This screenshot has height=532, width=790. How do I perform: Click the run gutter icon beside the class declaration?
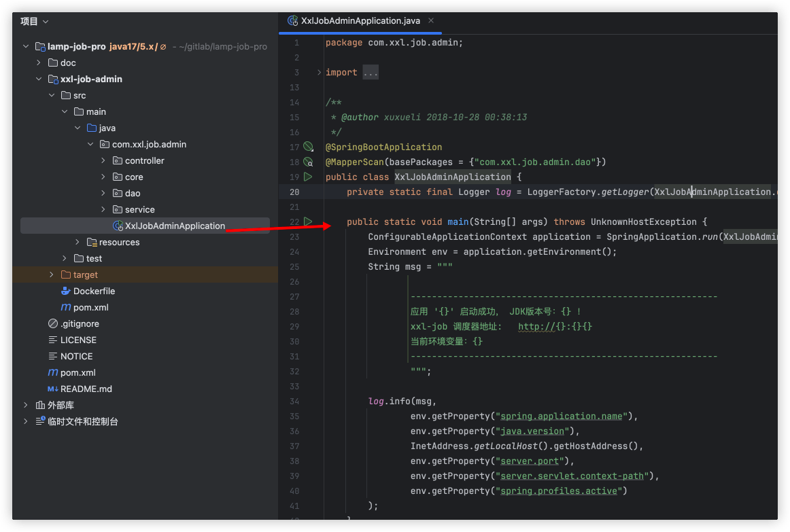[x=308, y=177]
